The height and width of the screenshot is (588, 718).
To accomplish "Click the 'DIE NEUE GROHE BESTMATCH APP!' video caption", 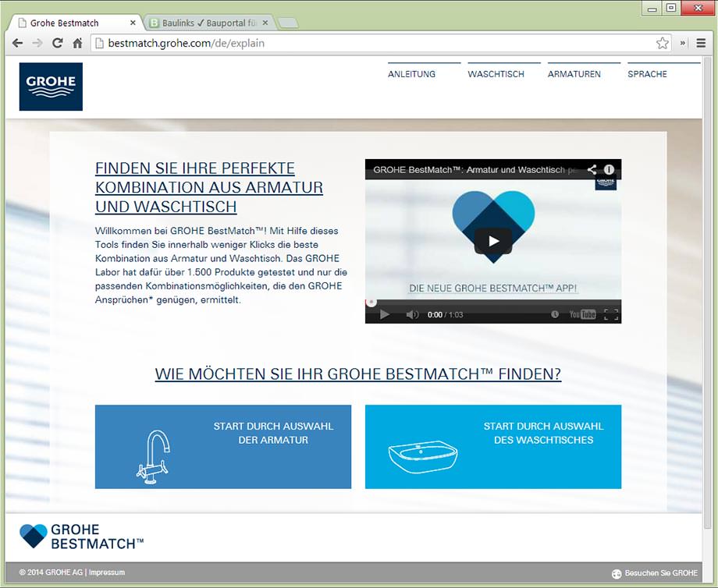I will (493, 289).
